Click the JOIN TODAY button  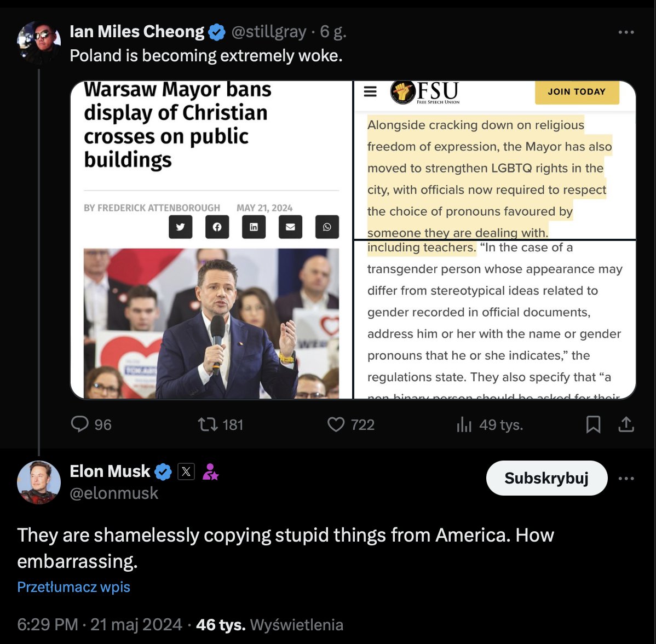(x=577, y=91)
